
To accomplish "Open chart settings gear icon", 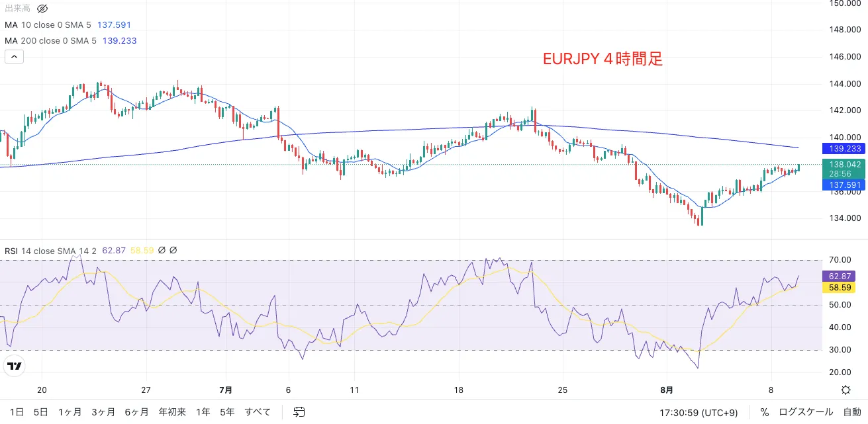I will [845, 390].
